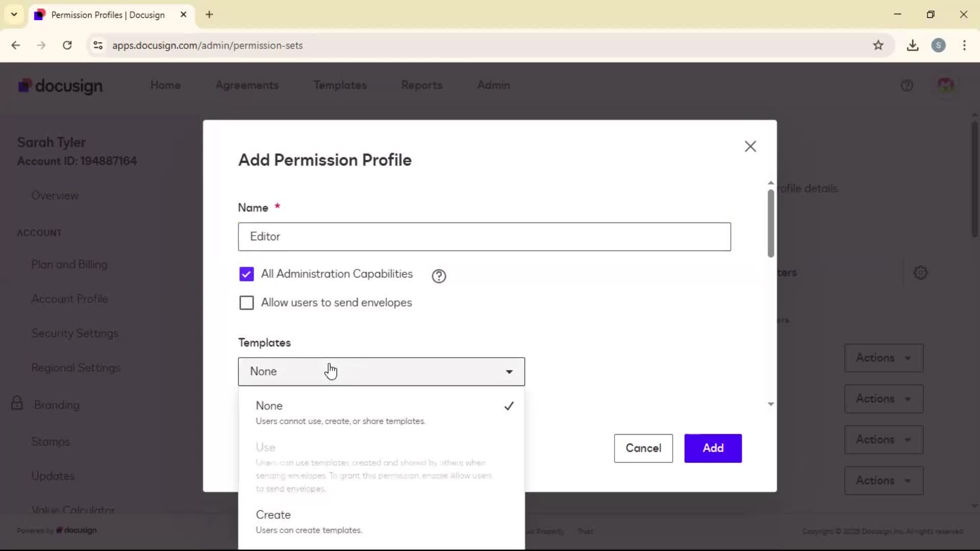Open the help icon in header
The image size is (980, 551).
click(906, 85)
